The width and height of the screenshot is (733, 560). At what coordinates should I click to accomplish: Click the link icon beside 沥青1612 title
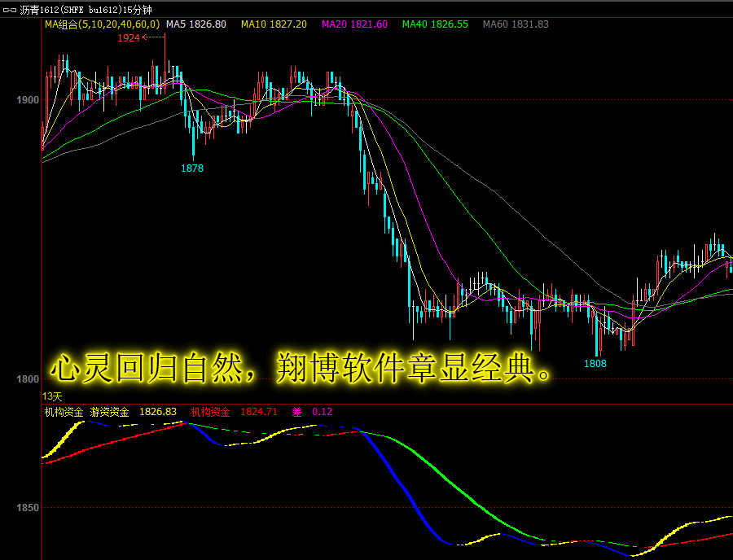[9, 10]
